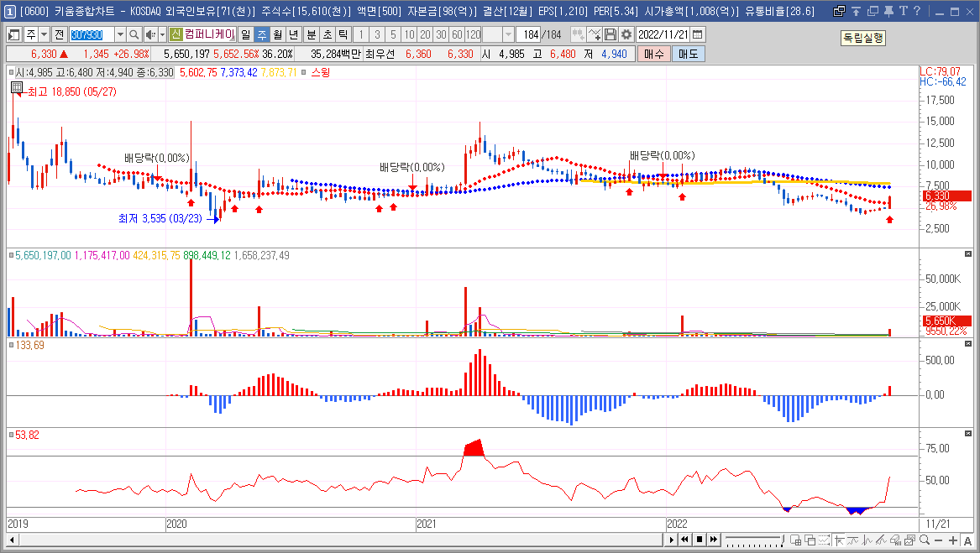980x553 pixels.
Task: Click the 컴퍼니케이 stock name label
Action: point(209,35)
